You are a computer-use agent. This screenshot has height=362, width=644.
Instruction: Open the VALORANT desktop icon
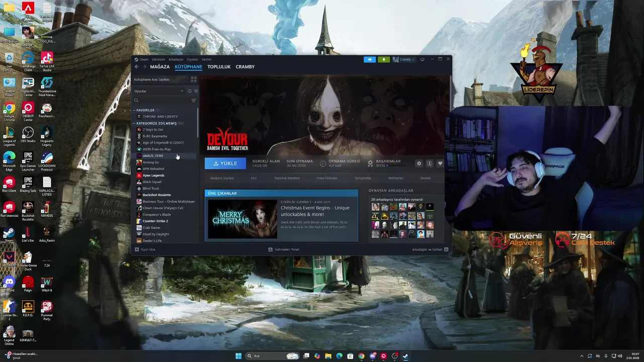click(9, 259)
